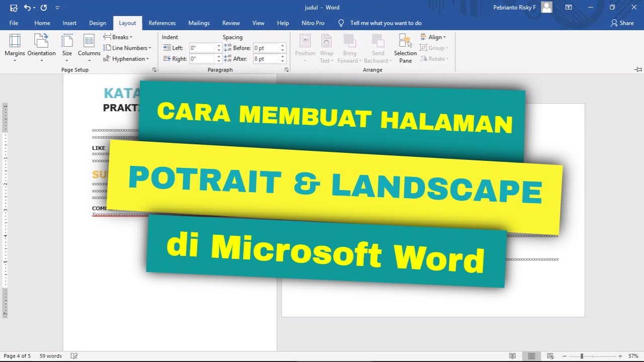644x362 pixels.
Task: Adjust Spacing After with its stepper
Action: tap(282, 59)
